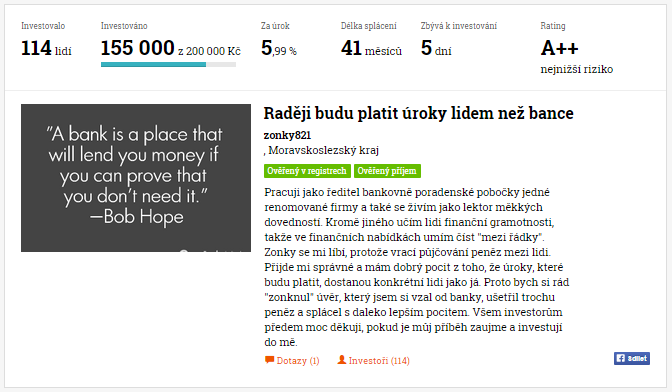Click the orange investor person icon
Image resolution: width=672 pixels, height=392 pixels.
coord(342,360)
